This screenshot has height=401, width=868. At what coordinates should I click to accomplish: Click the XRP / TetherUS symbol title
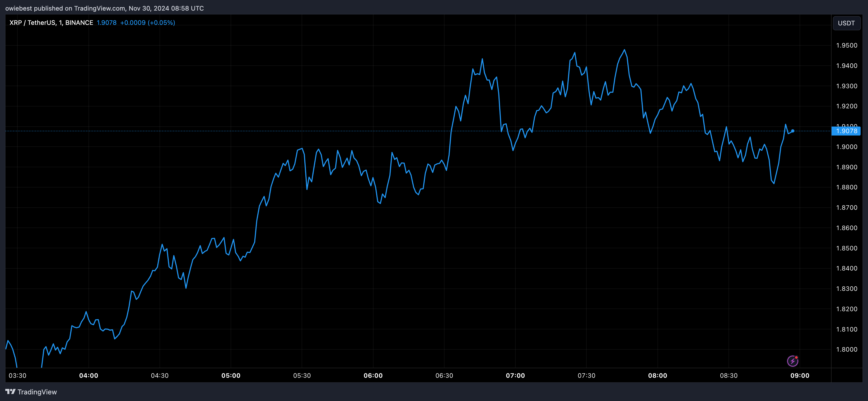51,22
